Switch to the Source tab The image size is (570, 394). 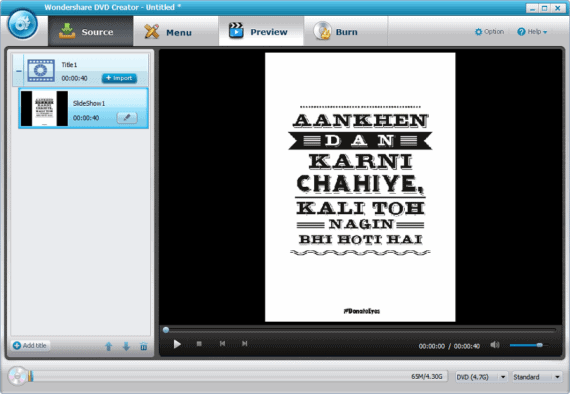click(x=91, y=32)
